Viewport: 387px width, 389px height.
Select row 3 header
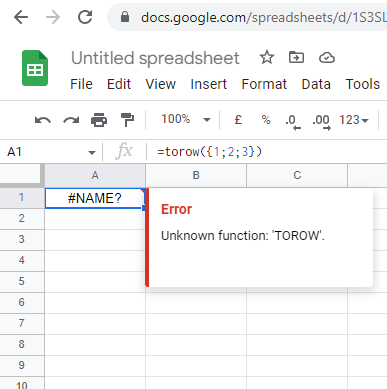pyautogui.click(x=22, y=240)
